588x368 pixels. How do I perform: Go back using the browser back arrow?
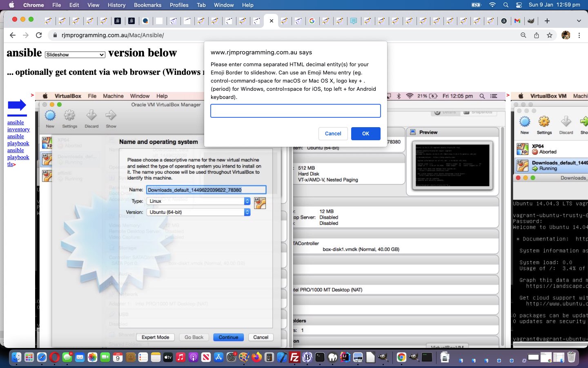pos(13,35)
